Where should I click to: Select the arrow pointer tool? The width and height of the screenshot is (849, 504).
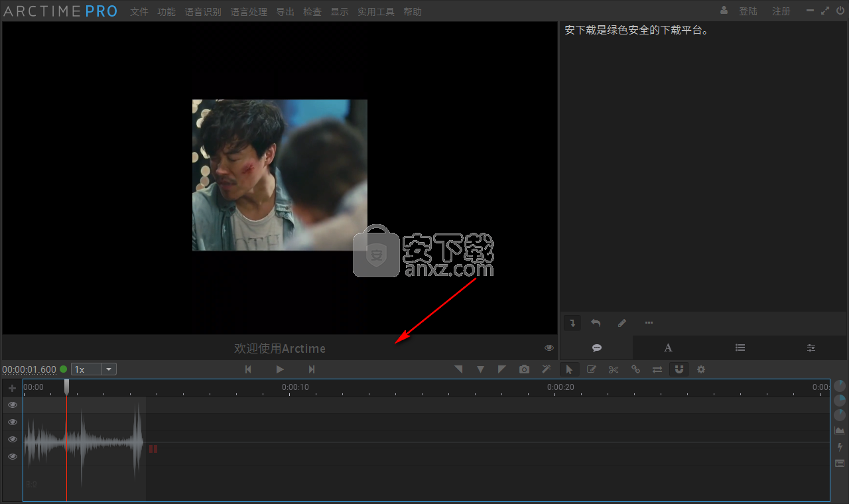click(x=569, y=369)
